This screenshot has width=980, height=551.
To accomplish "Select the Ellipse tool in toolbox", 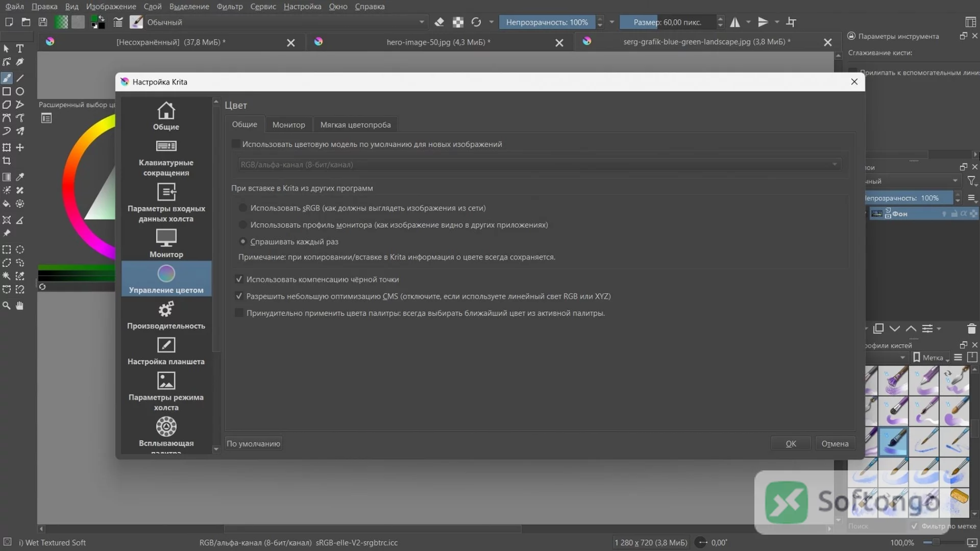I will (x=20, y=91).
